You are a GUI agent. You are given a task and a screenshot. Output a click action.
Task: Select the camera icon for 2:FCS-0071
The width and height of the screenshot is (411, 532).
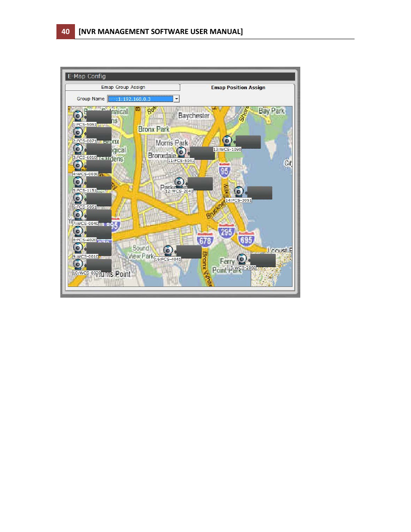point(78,132)
